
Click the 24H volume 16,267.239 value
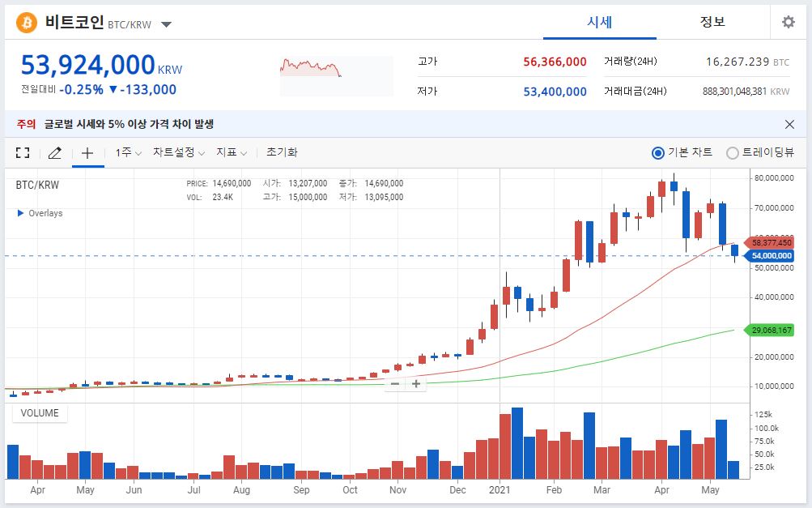tap(738, 62)
